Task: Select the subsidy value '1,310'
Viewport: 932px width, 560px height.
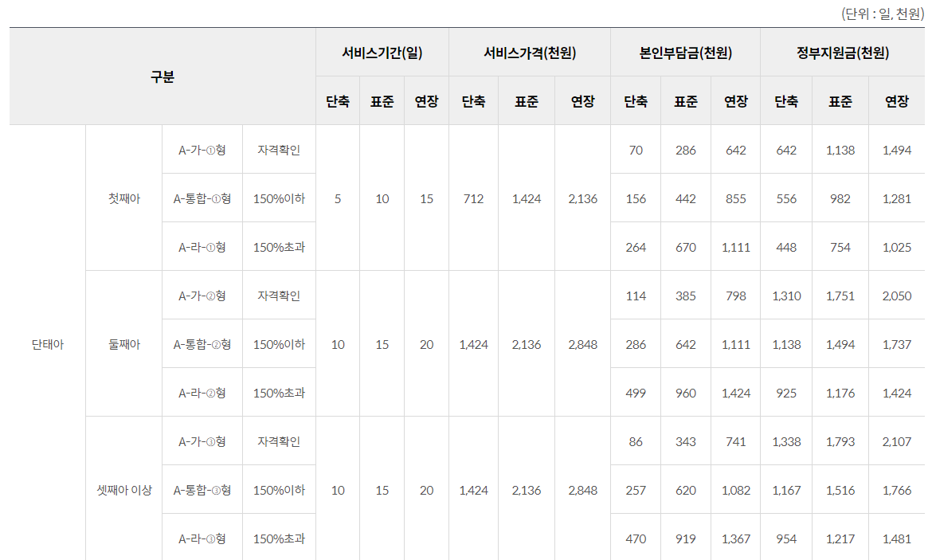Action: (786, 296)
